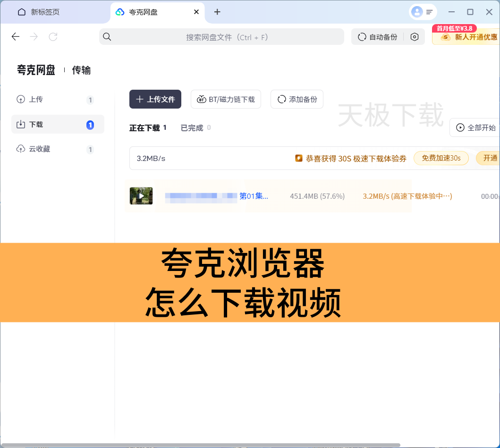The width and height of the screenshot is (500, 448).
Task: Switch to 已完成 tab
Action: [195, 128]
